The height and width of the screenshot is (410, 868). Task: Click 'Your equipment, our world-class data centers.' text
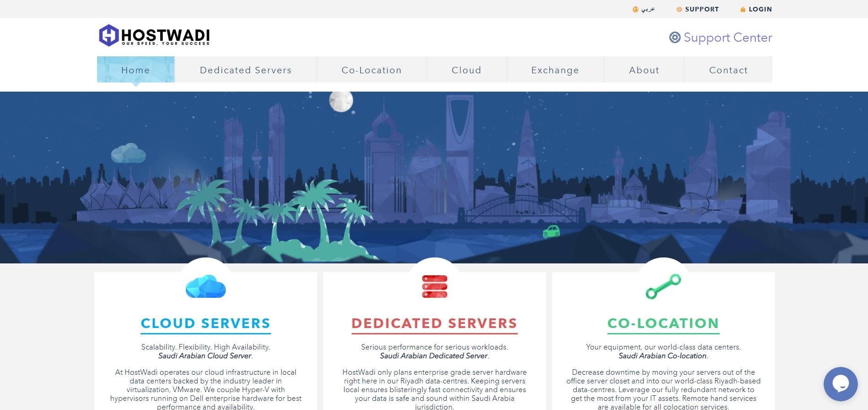tap(663, 347)
